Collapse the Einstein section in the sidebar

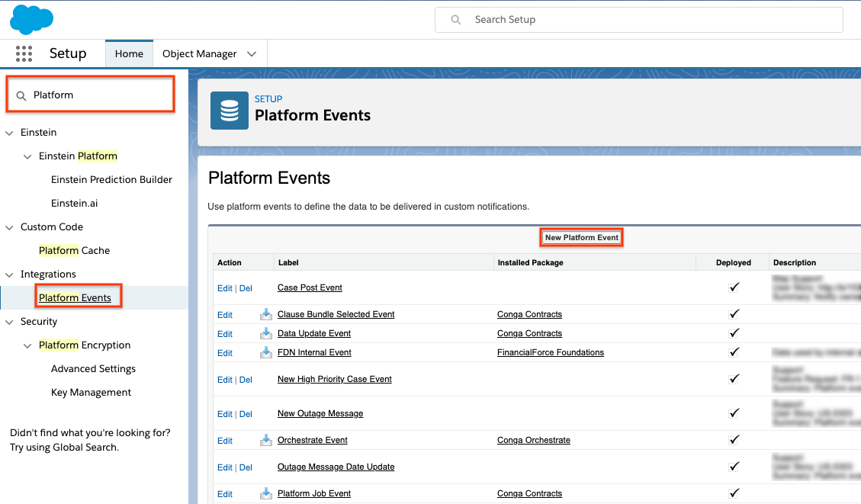pyautogui.click(x=9, y=132)
